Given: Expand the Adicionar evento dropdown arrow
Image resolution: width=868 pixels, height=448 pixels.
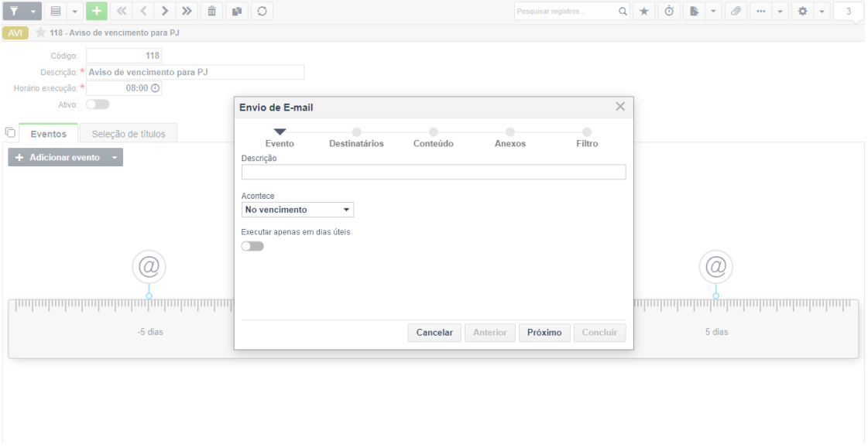Looking at the screenshot, I should [115, 158].
